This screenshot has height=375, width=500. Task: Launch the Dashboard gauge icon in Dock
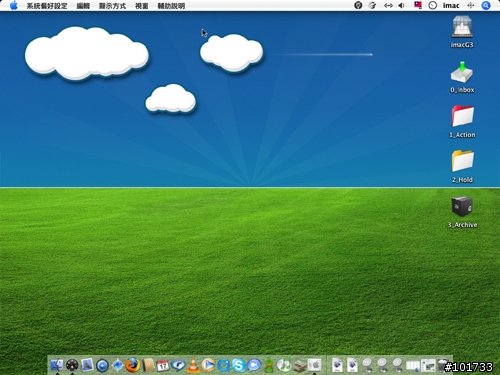coord(72,366)
